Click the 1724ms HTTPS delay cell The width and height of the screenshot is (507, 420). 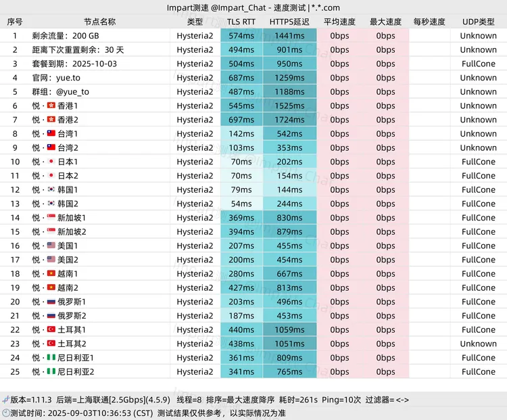click(289, 120)
